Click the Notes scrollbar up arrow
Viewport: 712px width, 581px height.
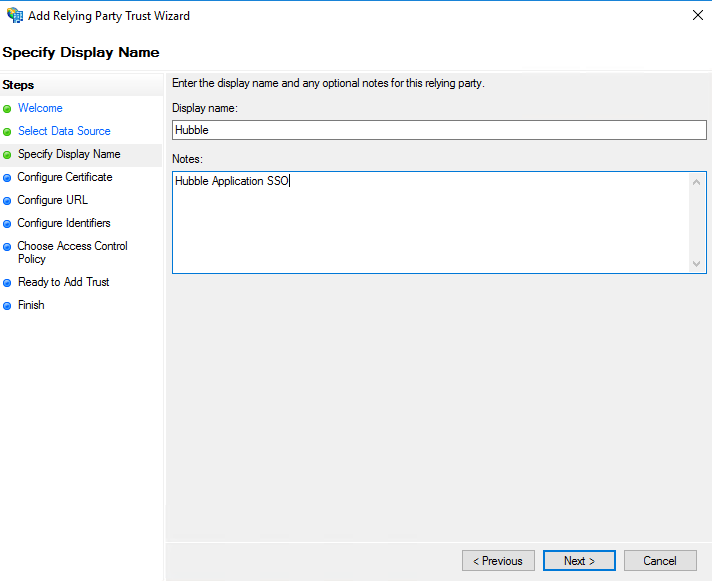point(697,182)
